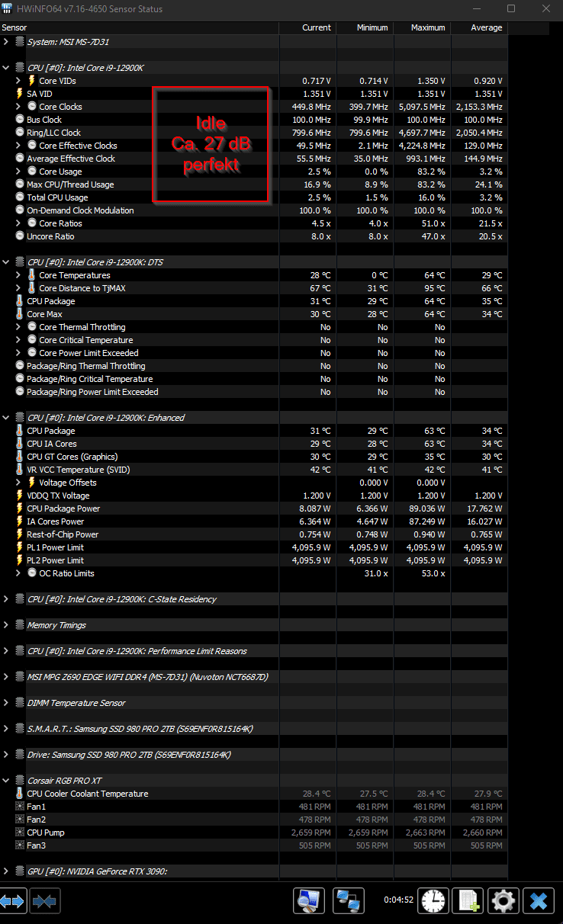Click the elapsed time 0:04:52
Image resolution: width=563 pixels, height=924 pixels.
click(x=398, y=900)
